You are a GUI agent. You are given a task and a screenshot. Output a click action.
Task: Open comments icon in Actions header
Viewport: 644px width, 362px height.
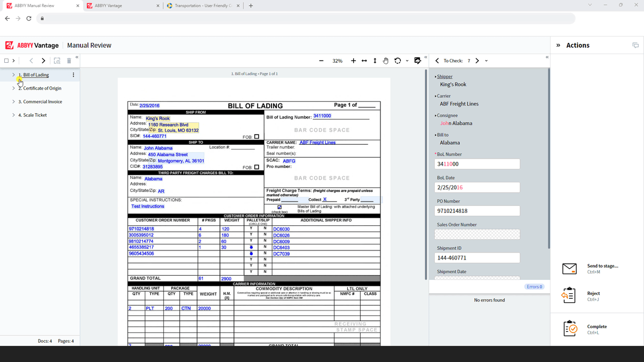pyautogui.click(x=636, y=46)
